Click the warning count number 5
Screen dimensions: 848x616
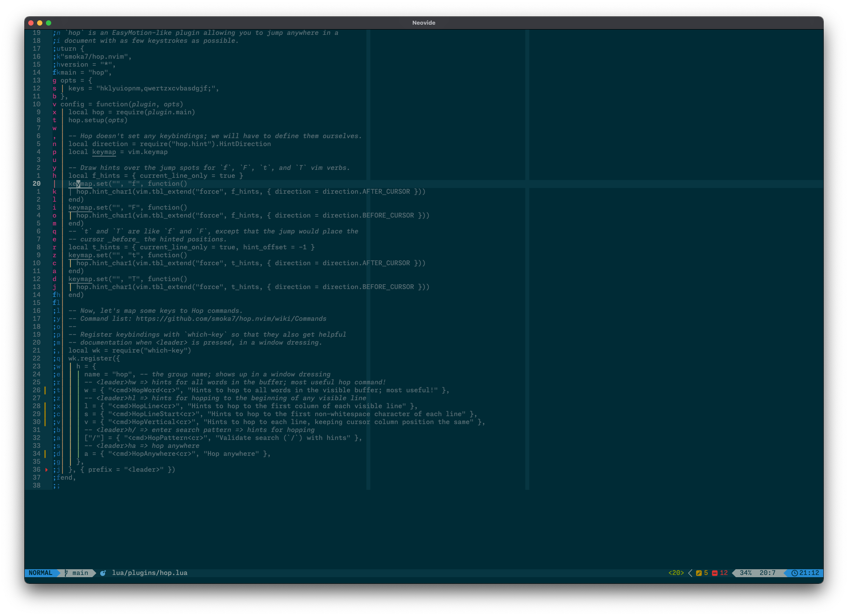tap(706, 573)
